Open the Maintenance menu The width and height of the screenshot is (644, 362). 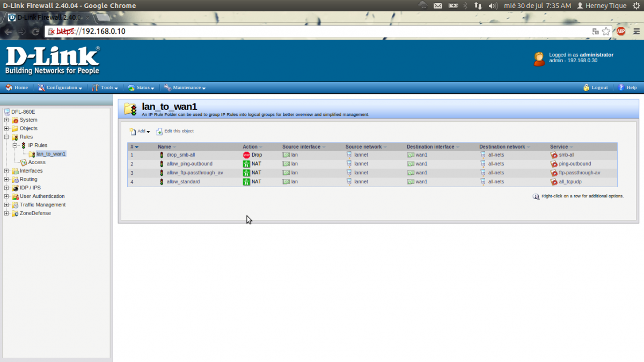coord(185,87)
